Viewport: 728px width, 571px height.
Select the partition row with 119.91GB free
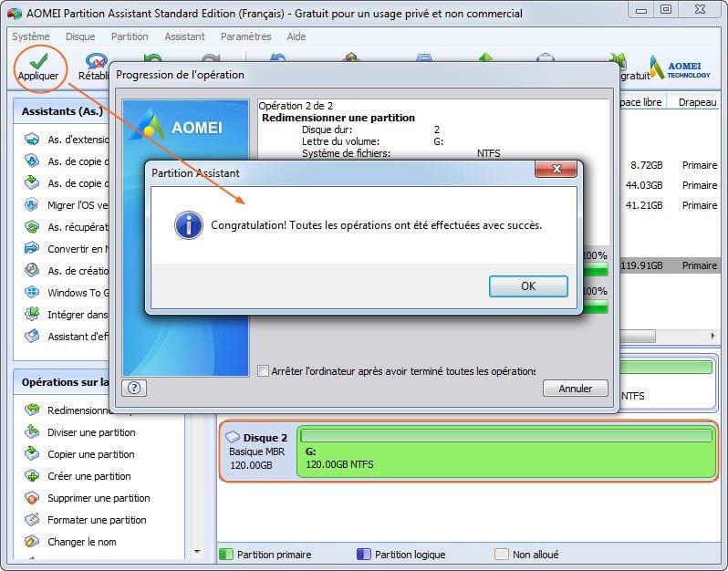pyautogui.click(x=670, y=265)
